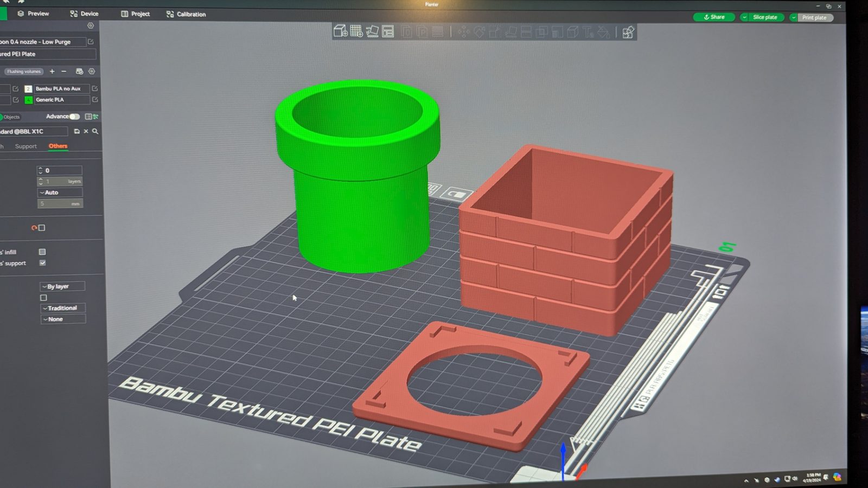Viewport: 868px width, 488px height.
Task: Remove a filament with minus icon
Action: click(x=64, y=71)
